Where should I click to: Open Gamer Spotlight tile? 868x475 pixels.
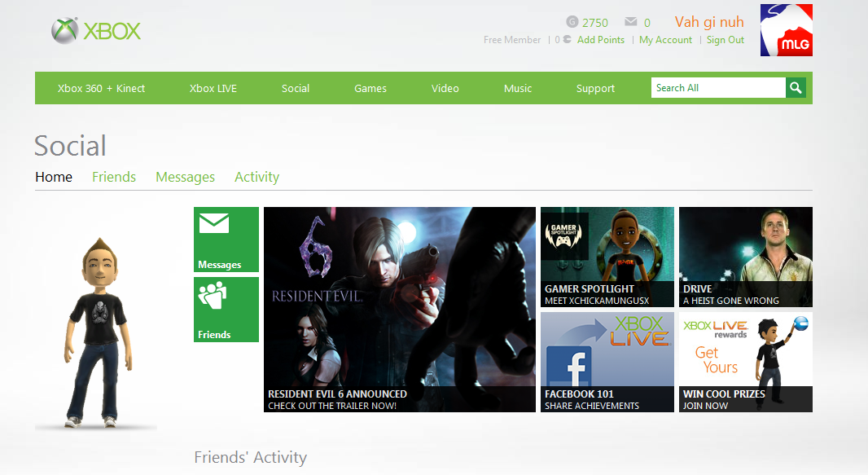click(x=607, y=257)
